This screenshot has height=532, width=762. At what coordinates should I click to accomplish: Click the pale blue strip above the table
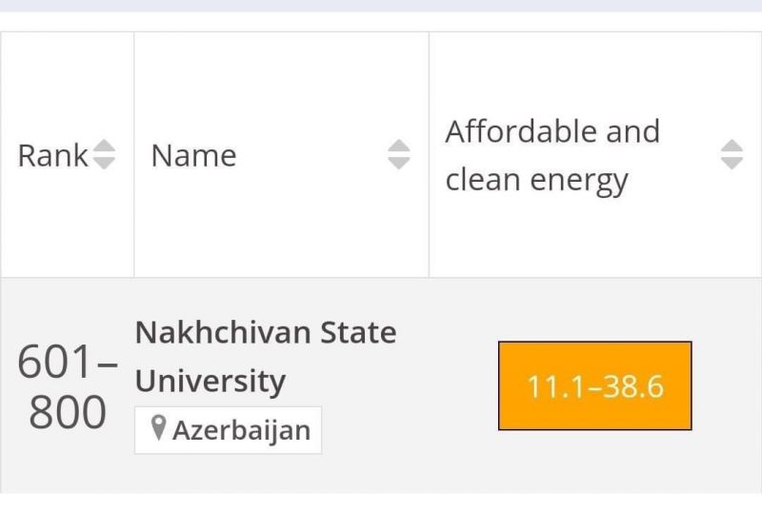pos(381,6)
